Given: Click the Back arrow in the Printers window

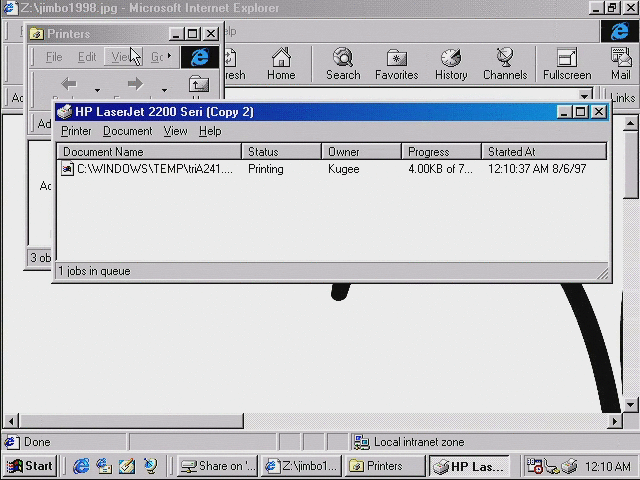Looking at the screenshot, I should [69, 84].
